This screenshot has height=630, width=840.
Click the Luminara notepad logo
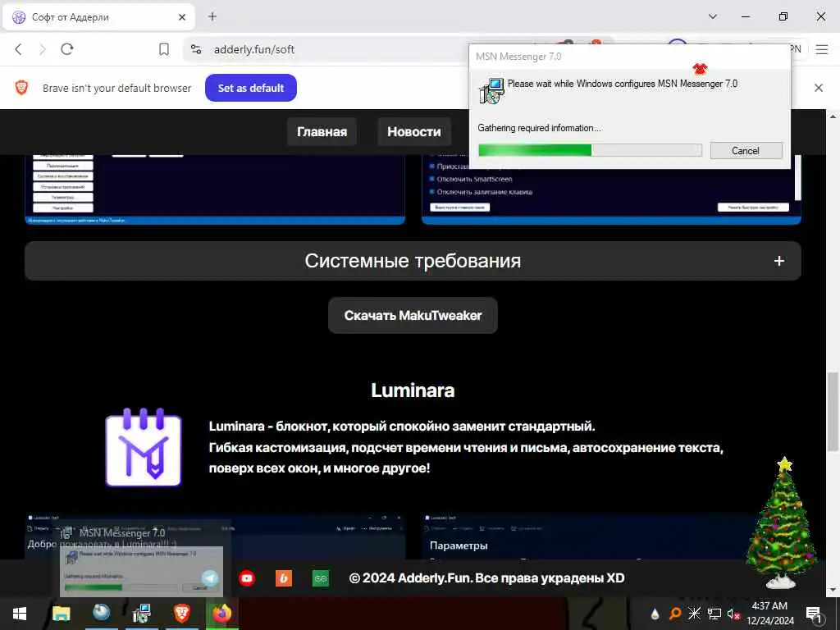click(x=144, y=447)
